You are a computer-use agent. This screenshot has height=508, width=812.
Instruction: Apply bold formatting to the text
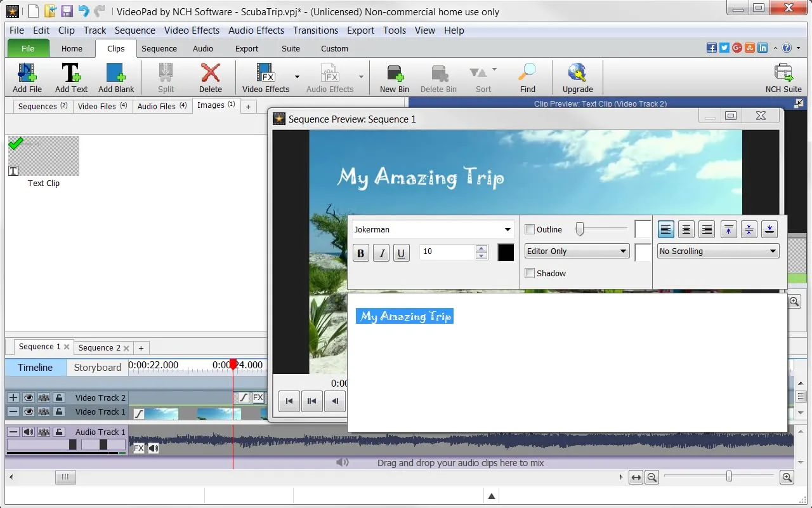pos(361,253)
